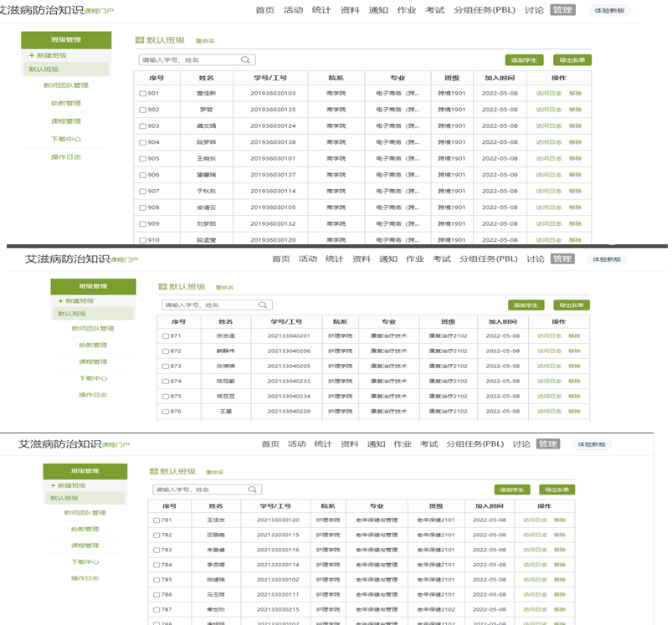Click 移除 link for row 872
The width and height of the screenshot is (672, 625).
point(574,351)
